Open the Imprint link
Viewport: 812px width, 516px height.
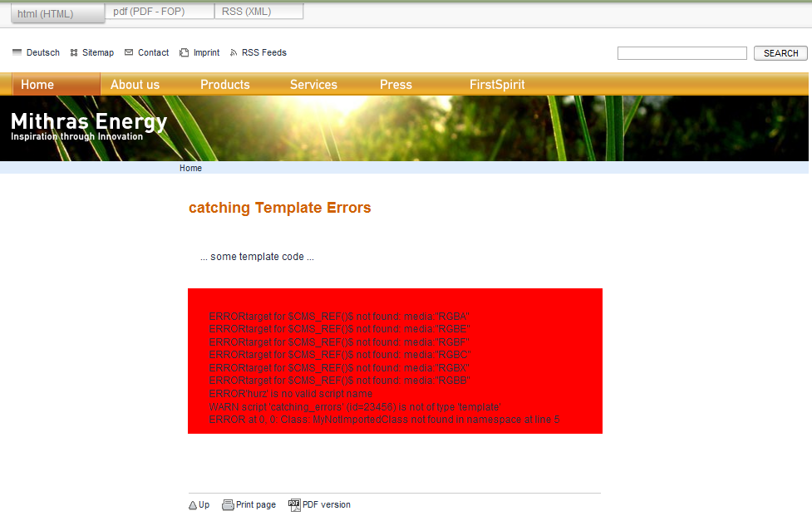[207, 52]
